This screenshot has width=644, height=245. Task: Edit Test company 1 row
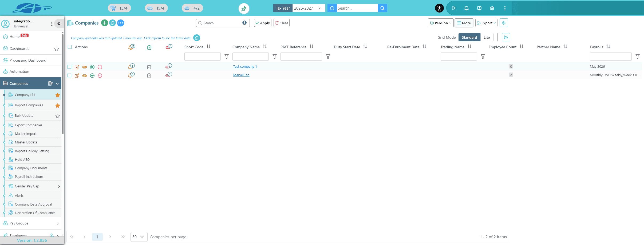tap(77, 67)
